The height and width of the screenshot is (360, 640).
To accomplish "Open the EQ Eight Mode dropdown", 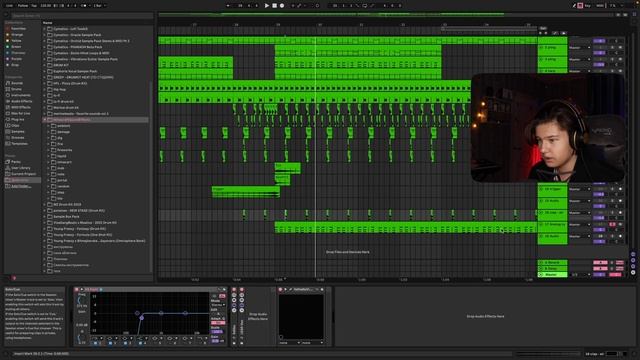I will point(218,305).
